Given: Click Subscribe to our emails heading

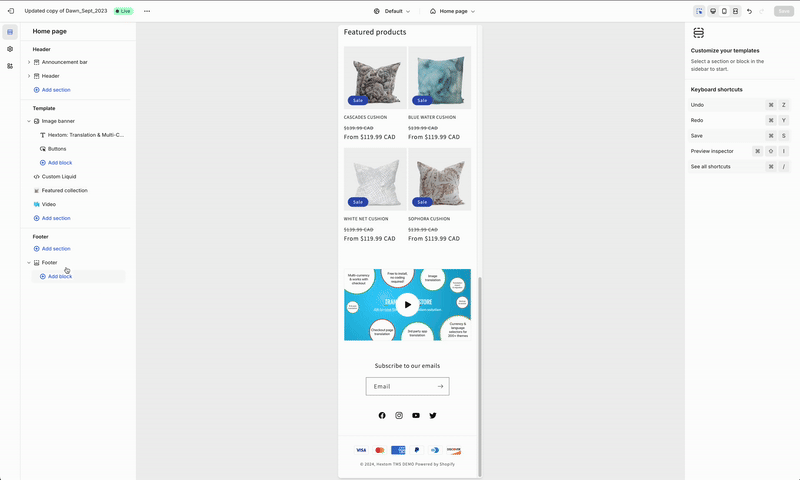Looking at the screenshot, I should (407, 366).
